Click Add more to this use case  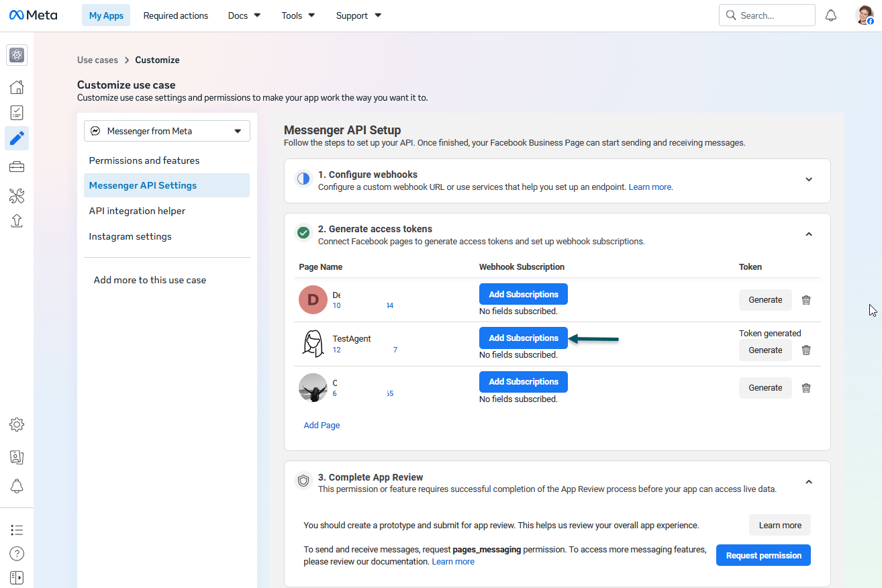(150, 280)
